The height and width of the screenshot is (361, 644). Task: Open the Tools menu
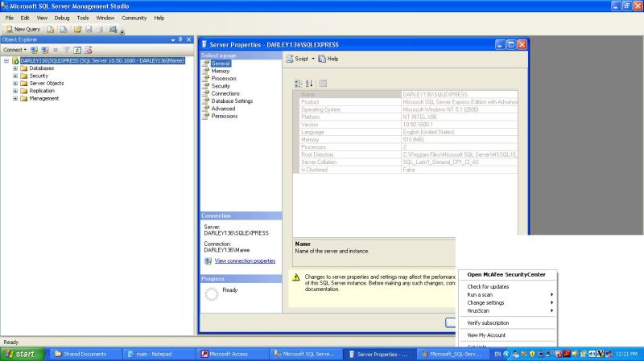pos(83,18)
